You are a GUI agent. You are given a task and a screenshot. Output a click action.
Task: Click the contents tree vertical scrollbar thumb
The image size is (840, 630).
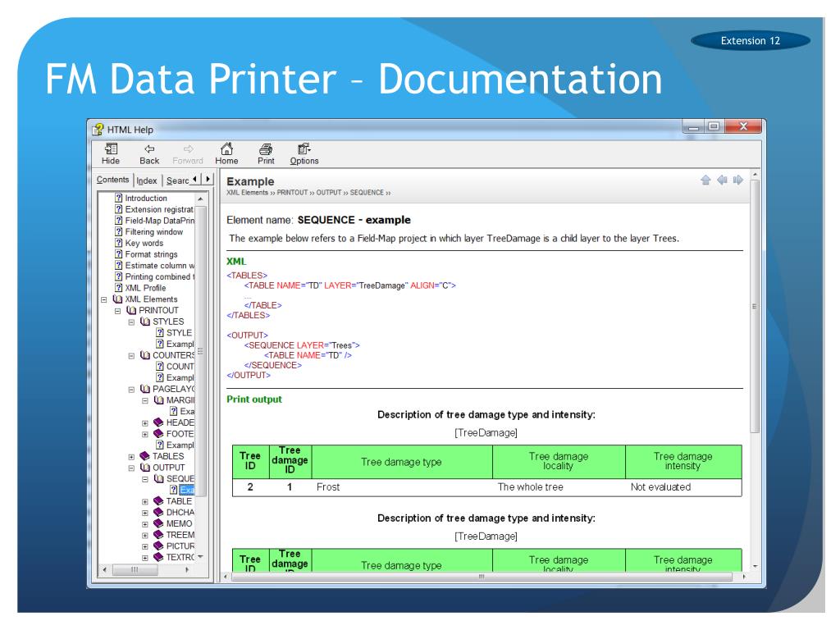pos(200,351)
